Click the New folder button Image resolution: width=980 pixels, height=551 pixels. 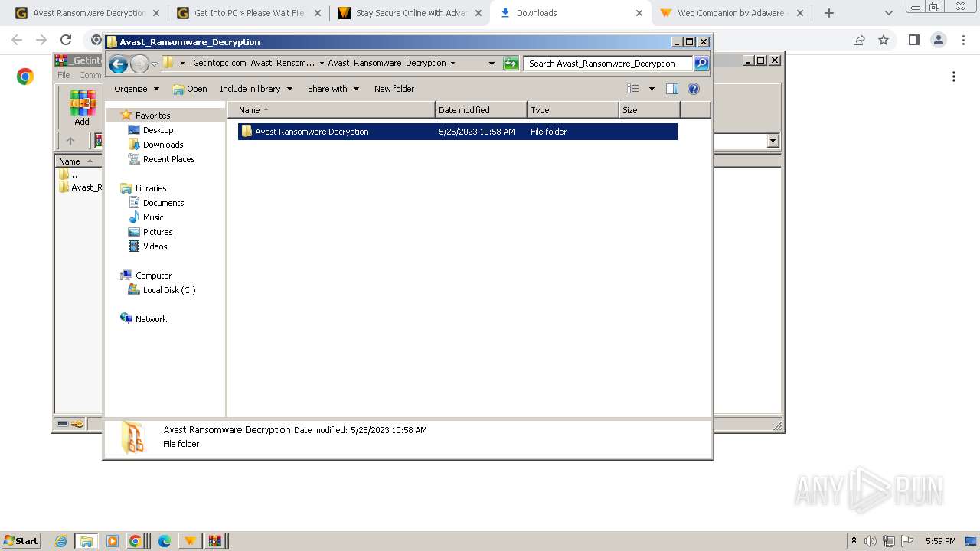pos(394,89)
